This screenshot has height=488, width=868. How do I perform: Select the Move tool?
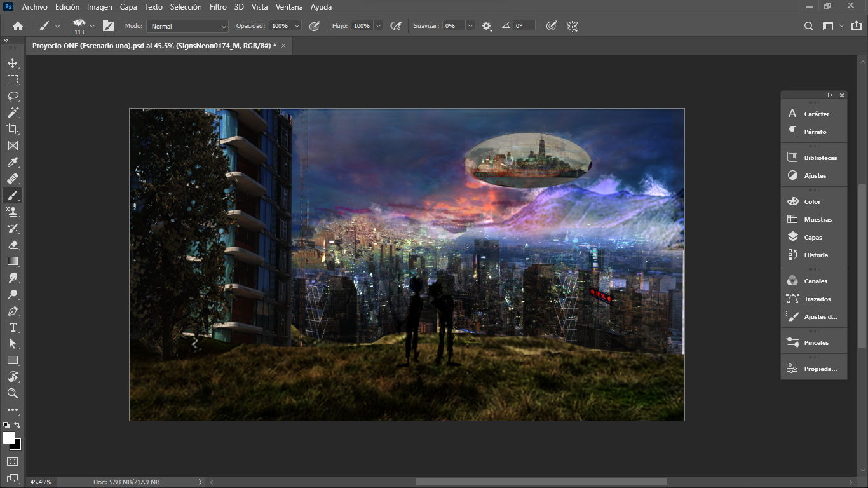coord(13,64)
